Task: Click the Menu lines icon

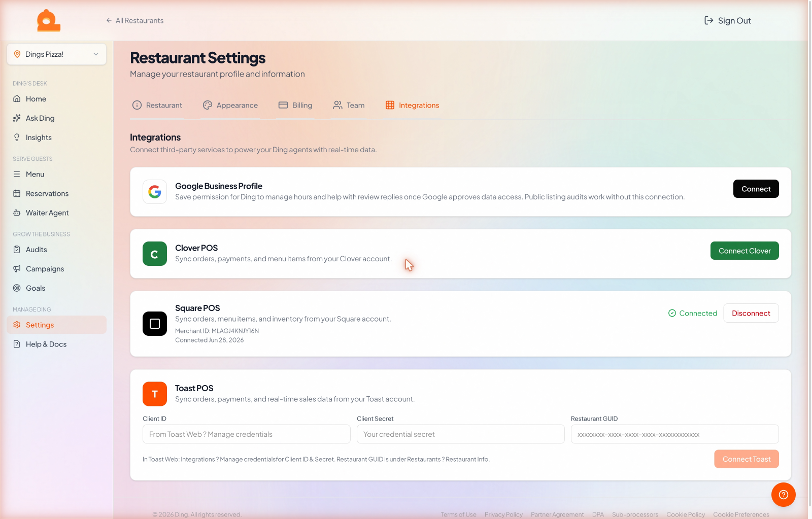Action: click(17, 174)
